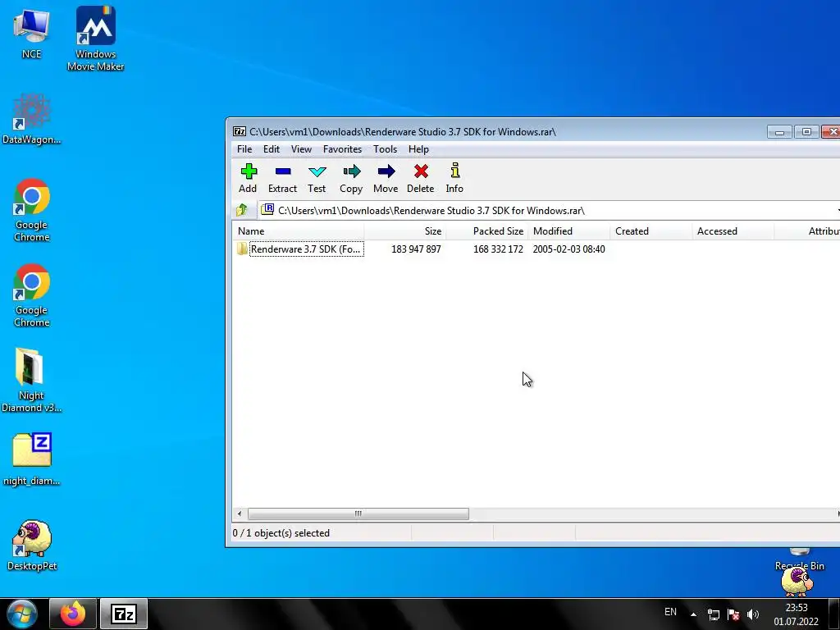Click the network tray icon

tap(713, 614)
